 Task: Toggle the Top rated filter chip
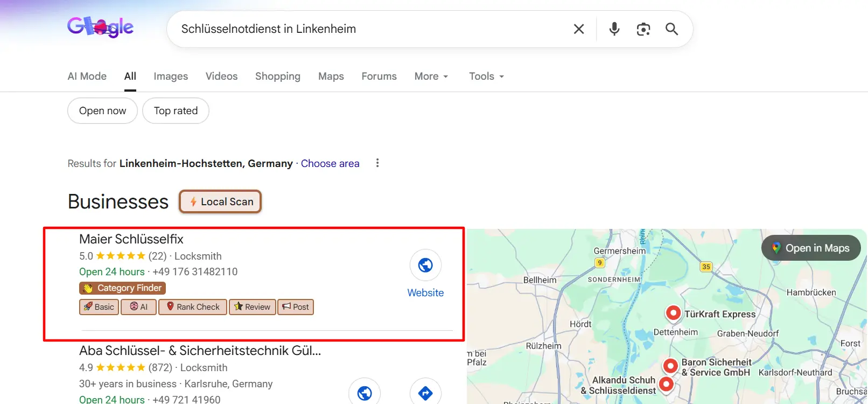[176, 111]
